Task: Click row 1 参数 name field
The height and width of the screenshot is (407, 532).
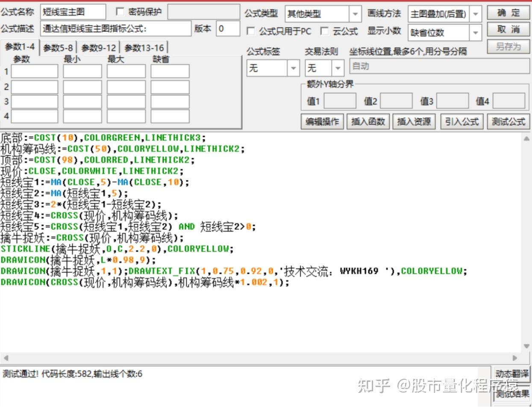Action: pyautogui.click(x=35, y=71)
